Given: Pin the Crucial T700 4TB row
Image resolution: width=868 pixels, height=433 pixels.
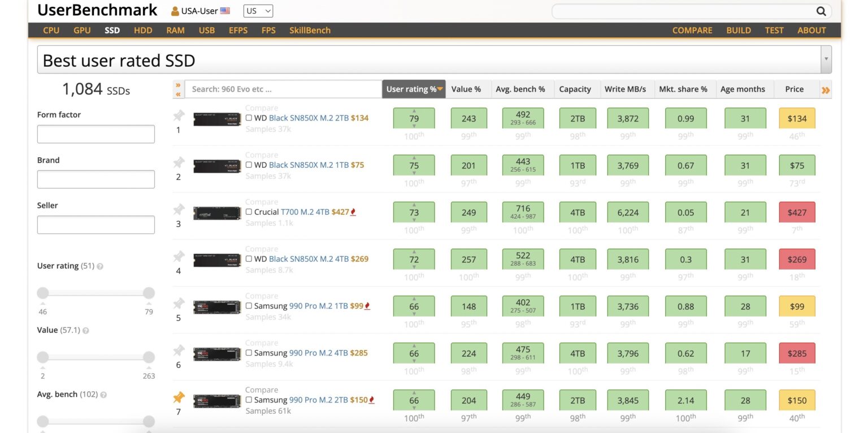Looking at the screenshot, I should coord(179,210).
